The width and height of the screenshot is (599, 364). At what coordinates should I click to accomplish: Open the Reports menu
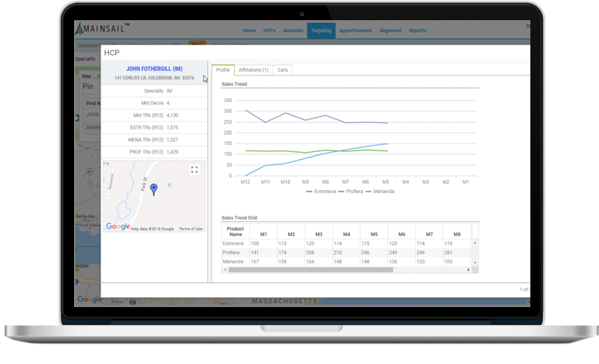[417, 30]
